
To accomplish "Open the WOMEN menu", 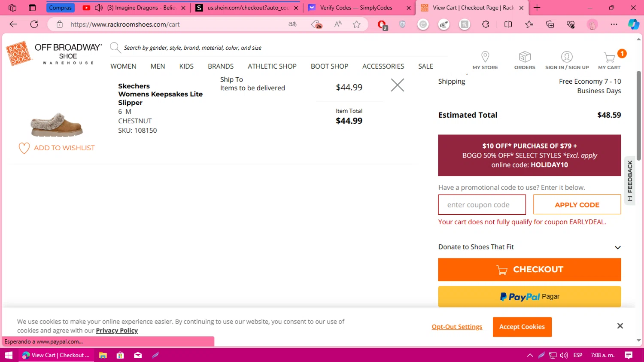I will [123, 66].
